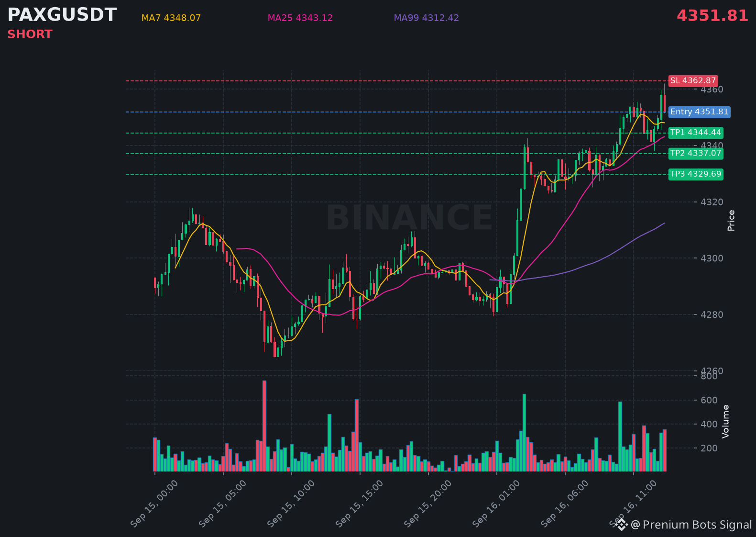This screenshot has height=537, width=756.
Task: Click the Sep 16, 01:00 time axis label
Action: pos(496,503)
